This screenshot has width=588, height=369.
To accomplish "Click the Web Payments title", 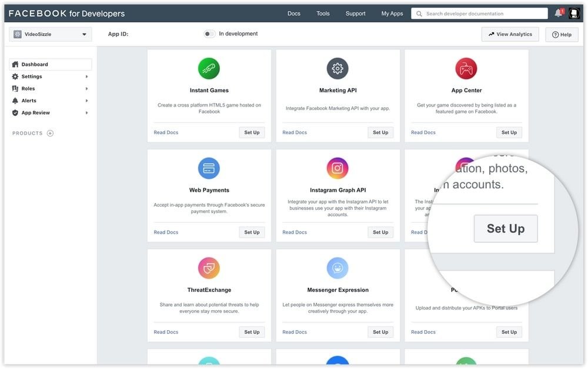I will (x=209, y=190).
